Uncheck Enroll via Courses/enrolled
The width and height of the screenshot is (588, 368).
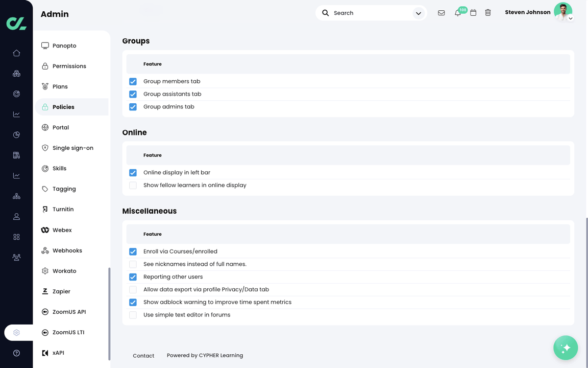133,251
